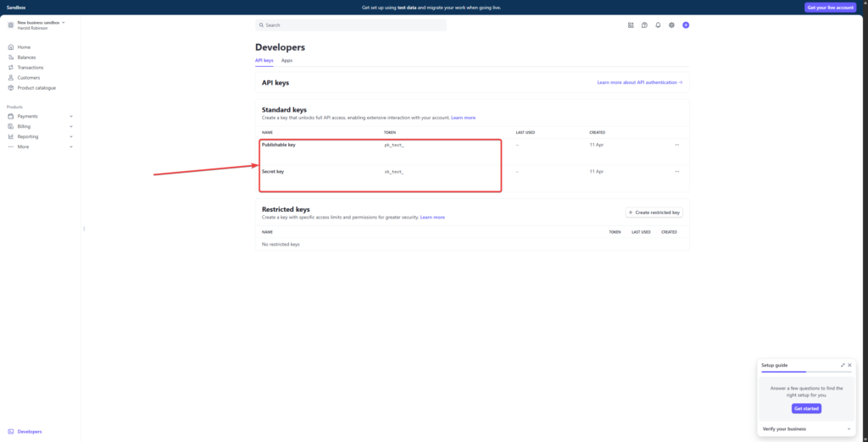Open the Secret key options menu

[x=676, y=172]
